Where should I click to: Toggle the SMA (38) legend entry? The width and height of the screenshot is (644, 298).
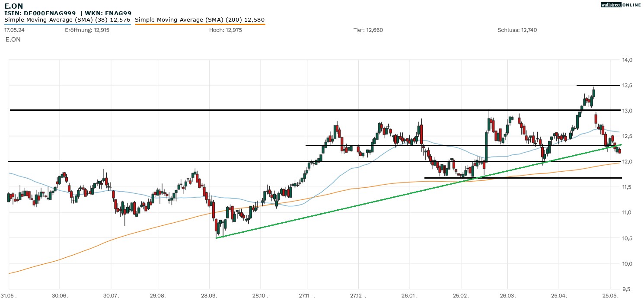pyautogui.click(x=67, y=19)
